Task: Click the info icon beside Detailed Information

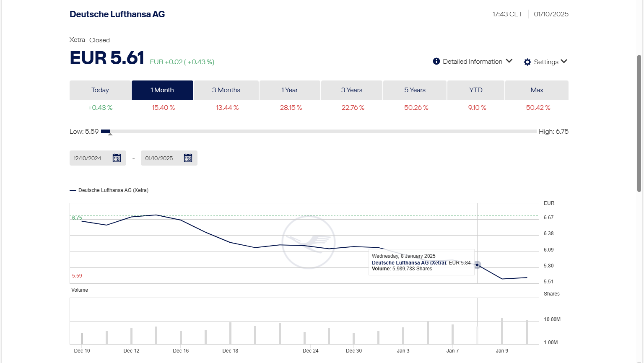Action: [x=436, y=62]
